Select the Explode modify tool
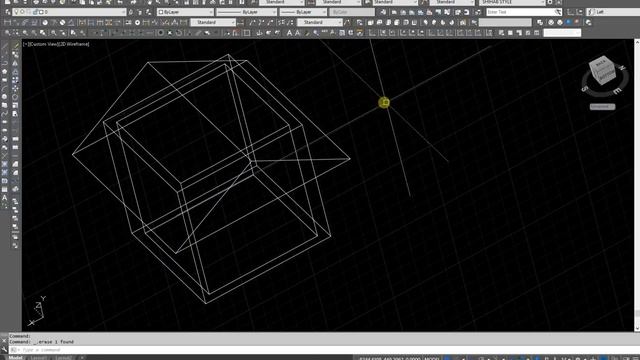The image size is (640, 360). pyautogui.click(x=15, y=189)
